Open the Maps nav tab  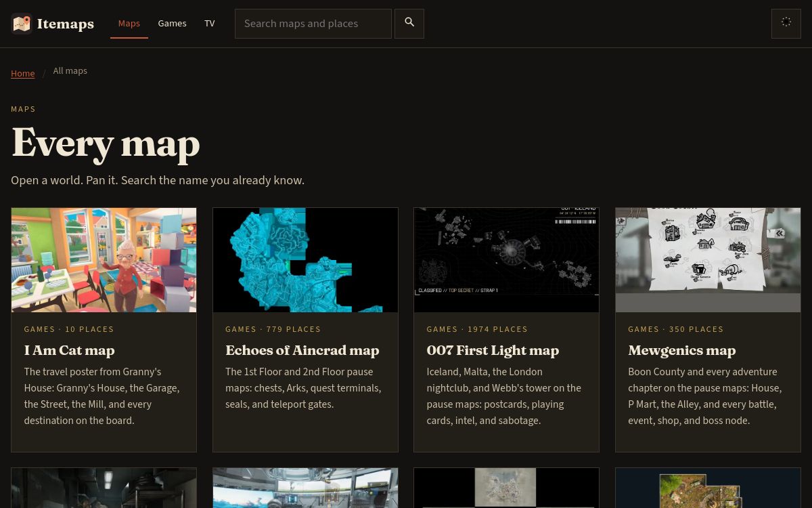(x=129, y=24)
